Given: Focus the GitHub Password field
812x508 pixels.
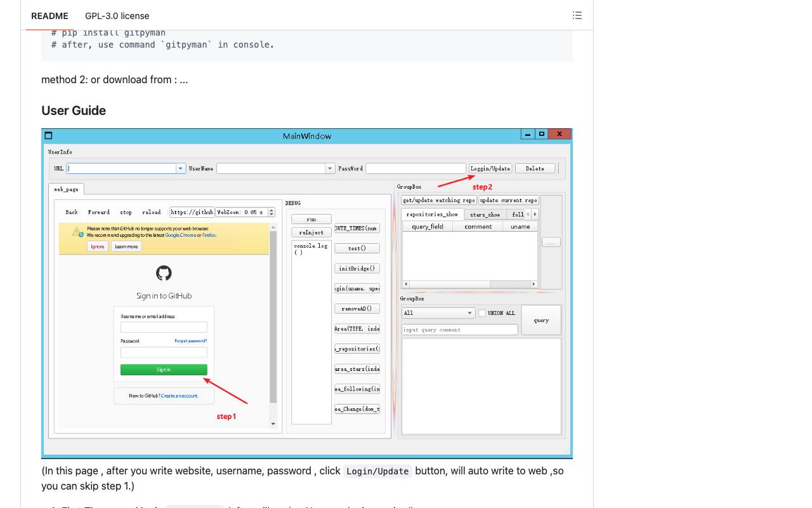Looking at the screenshot, I should pos(164,352).
